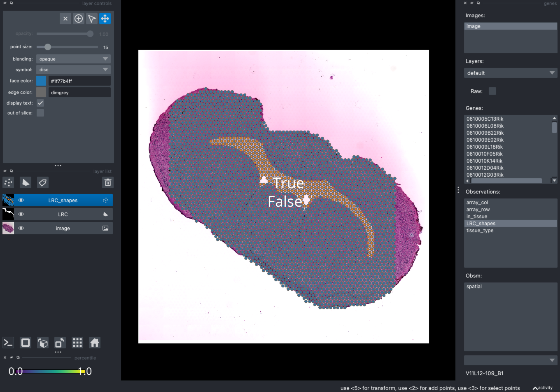Reset view with home icon
Screen dimensions: 560x392
pos(95,343)
